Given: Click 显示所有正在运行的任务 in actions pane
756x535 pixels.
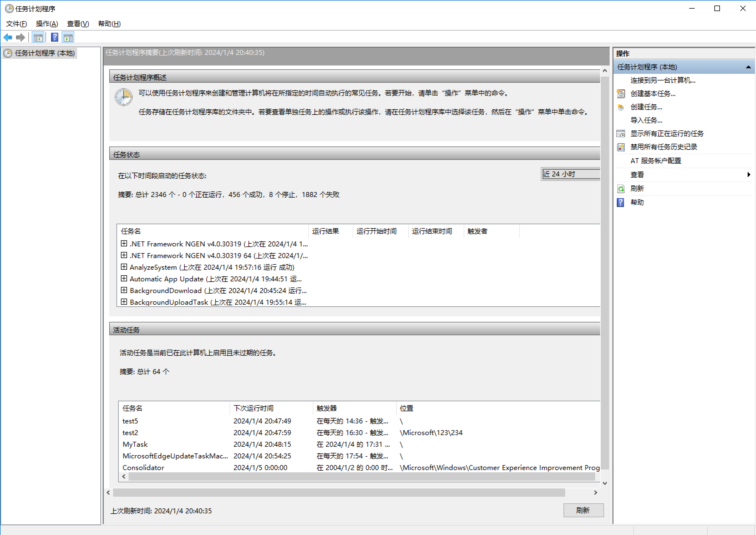Looking at the screenshot, I should [666, 133].
